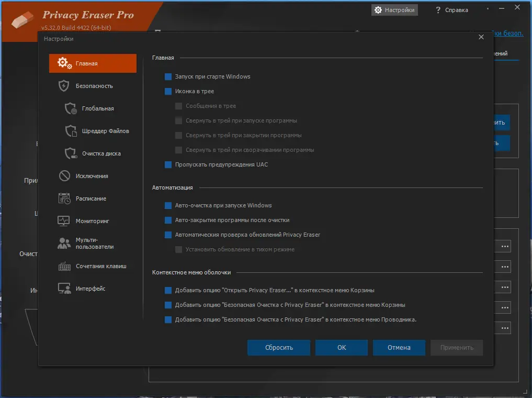Click the Сочетания клавиш keyboard icon
The width and height of the screenshot is (532, 398).
tap(64, 266)
